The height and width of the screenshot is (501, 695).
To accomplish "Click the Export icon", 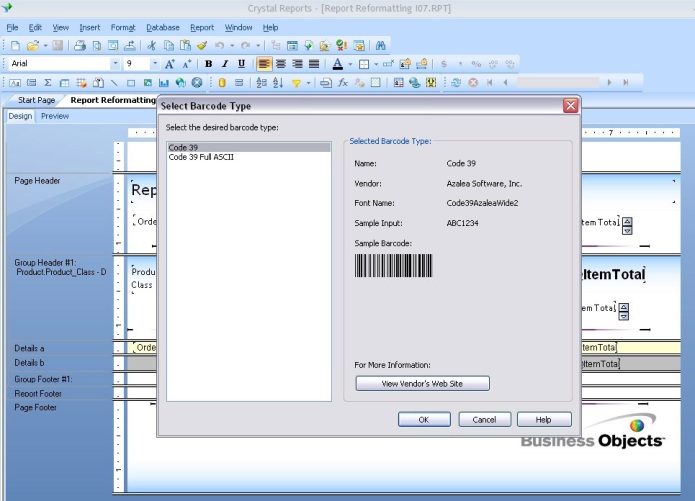I will coord(130,45).
